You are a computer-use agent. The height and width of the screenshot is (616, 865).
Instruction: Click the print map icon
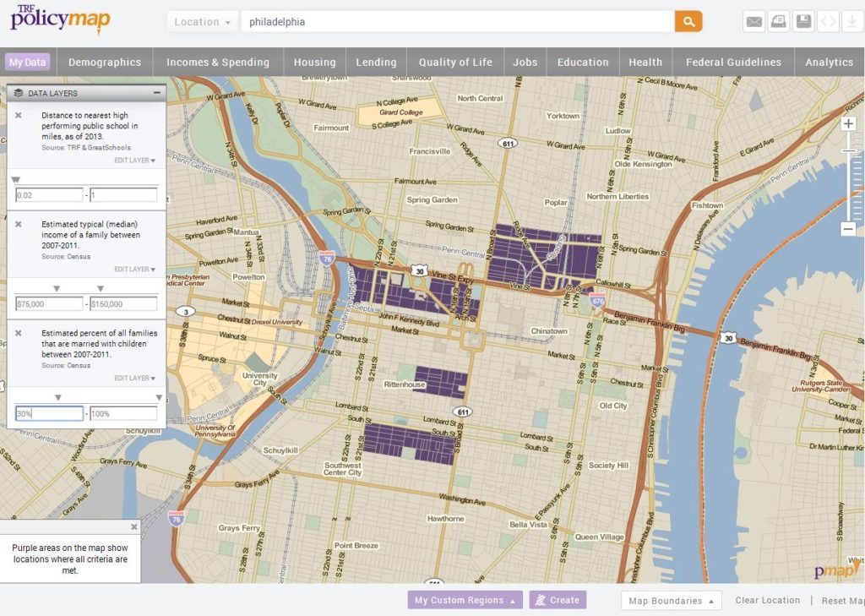click(779, 21)
